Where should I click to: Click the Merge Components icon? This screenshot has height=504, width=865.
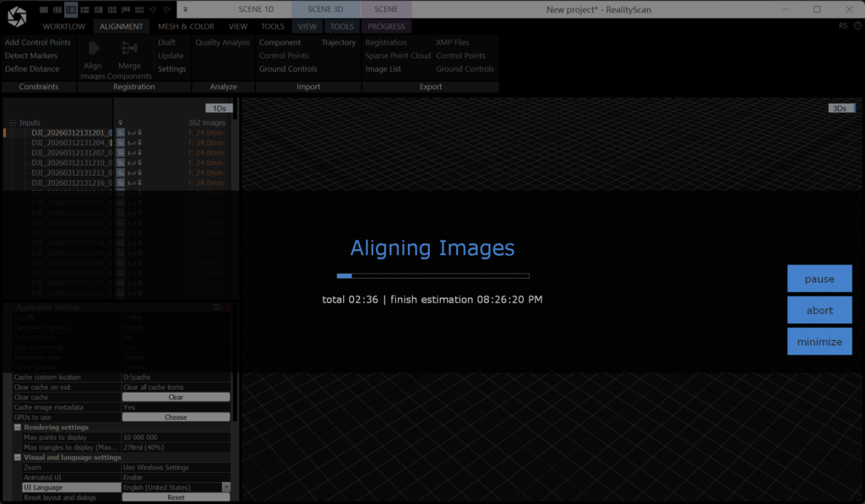coord(129,49)
